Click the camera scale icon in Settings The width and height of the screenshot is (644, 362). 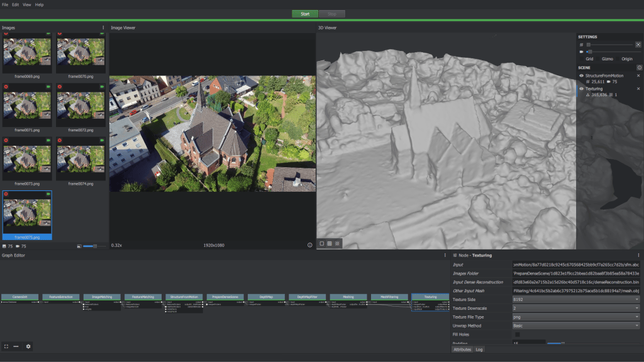[x=581, y=52]
